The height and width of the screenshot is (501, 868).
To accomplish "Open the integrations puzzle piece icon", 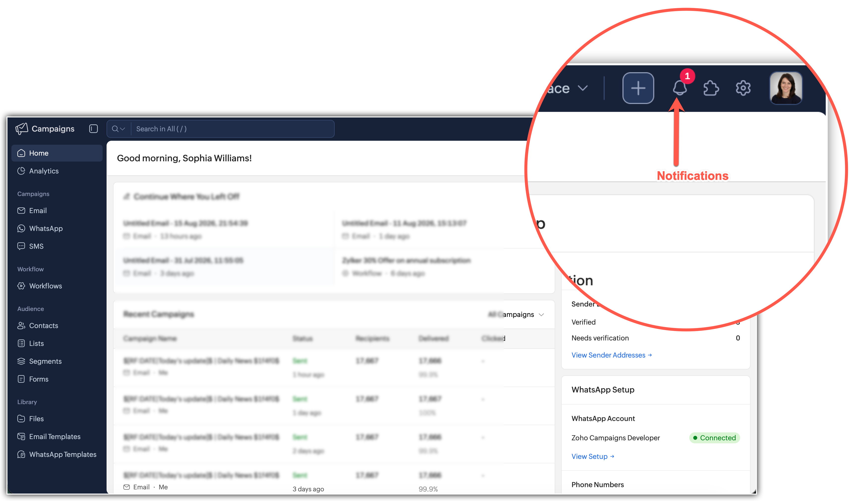I will point(711,88).
